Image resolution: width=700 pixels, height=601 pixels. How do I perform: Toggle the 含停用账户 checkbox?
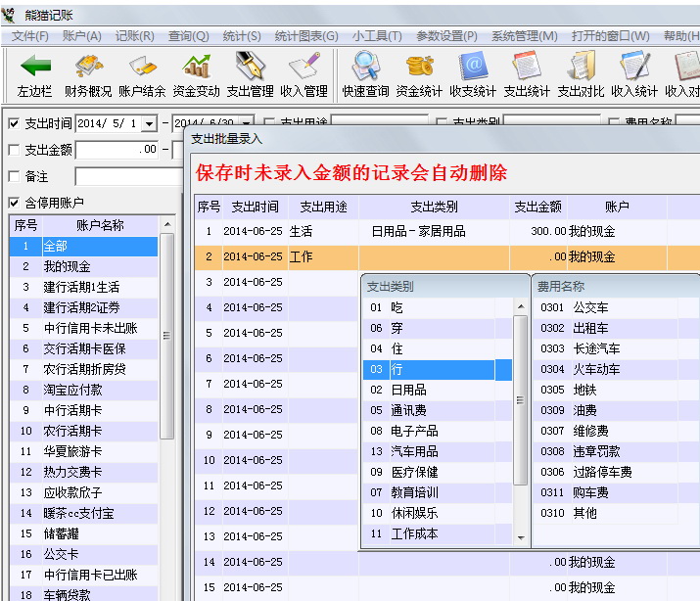pos(14,203)
